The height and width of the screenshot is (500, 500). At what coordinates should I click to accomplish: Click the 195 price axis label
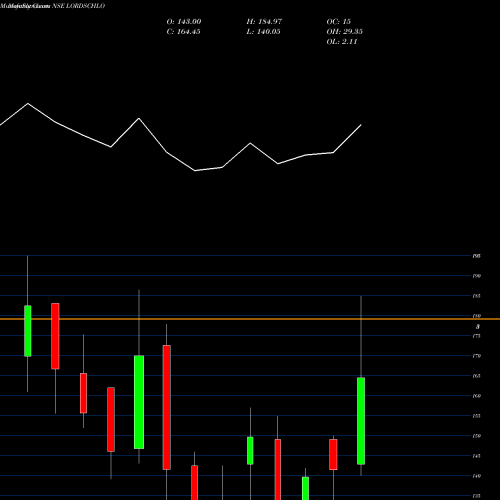point(477,256)
